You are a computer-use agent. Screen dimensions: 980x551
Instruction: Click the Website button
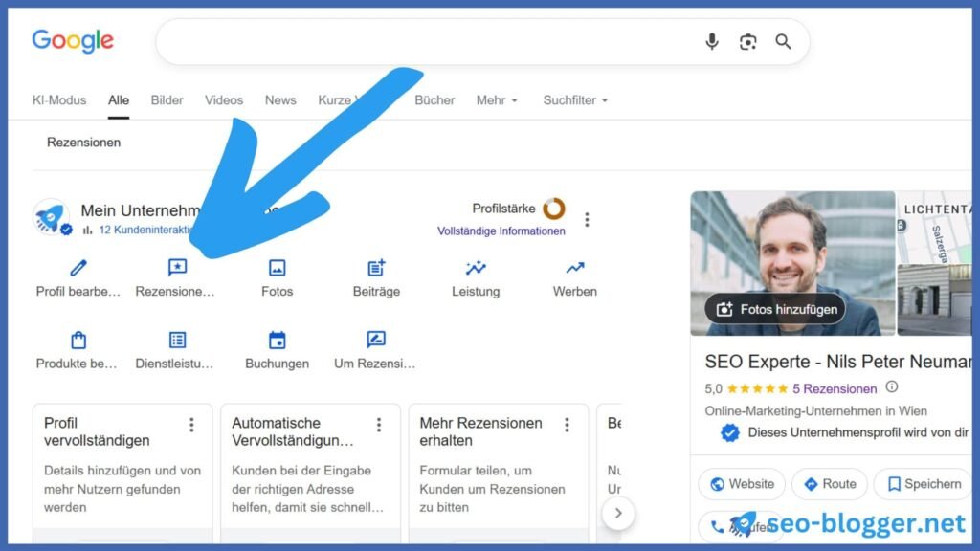(x=742, y=484)
